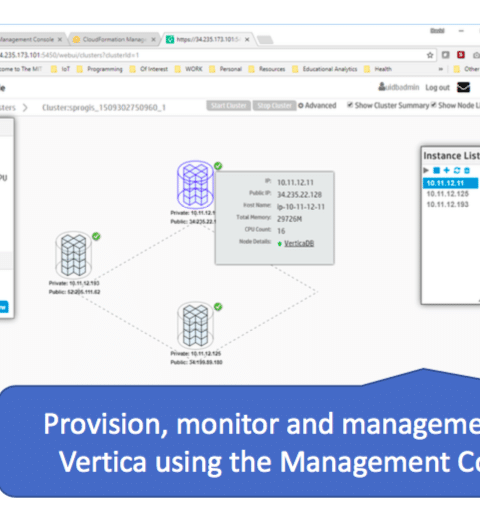The width and height of the screenshot is (480, 511).
Task: Close the CloudFormation Manager tab
Action: click(153, 39)
